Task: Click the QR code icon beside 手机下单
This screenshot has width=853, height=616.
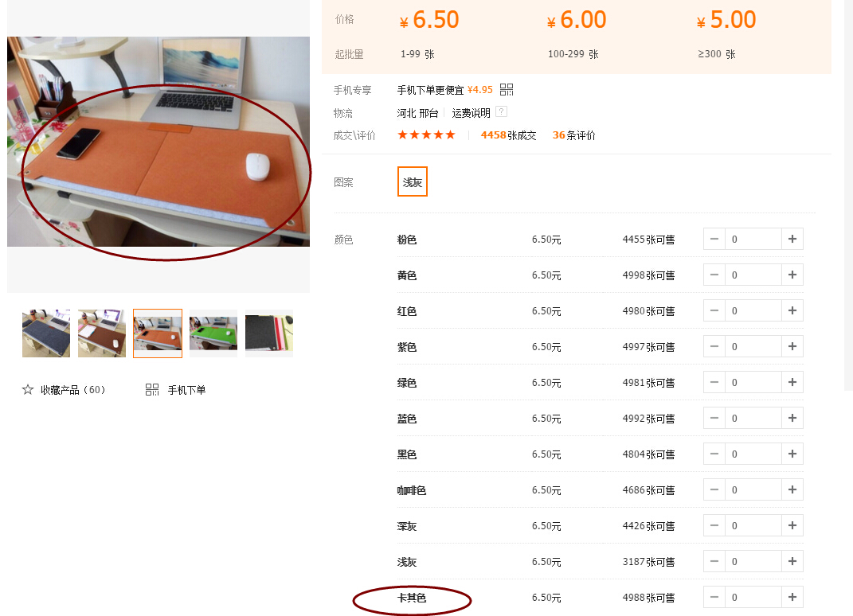Action: point(152,390)
